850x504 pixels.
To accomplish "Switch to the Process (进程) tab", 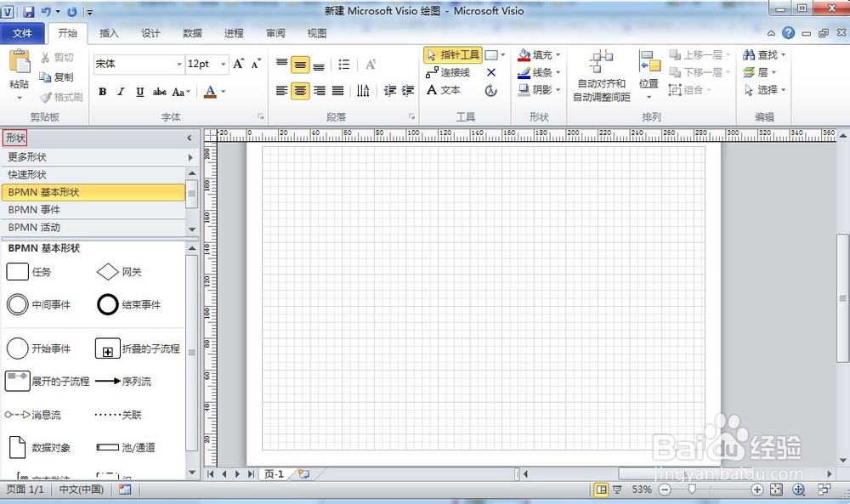I will [235, 33].
